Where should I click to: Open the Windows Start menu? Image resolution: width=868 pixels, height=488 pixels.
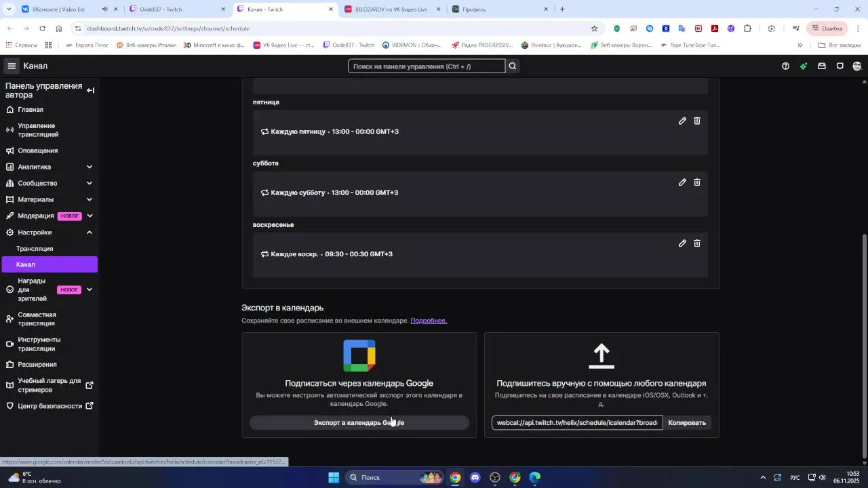[x=334, y=477]
